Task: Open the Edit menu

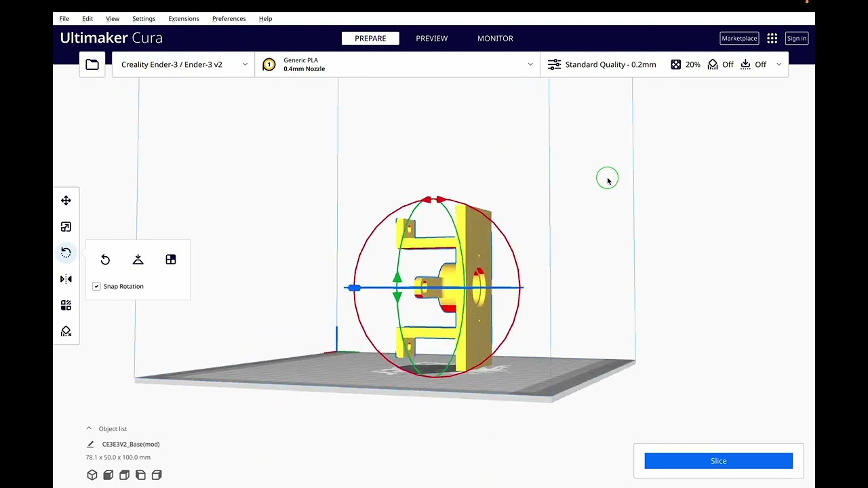Action: click(87, 18)
